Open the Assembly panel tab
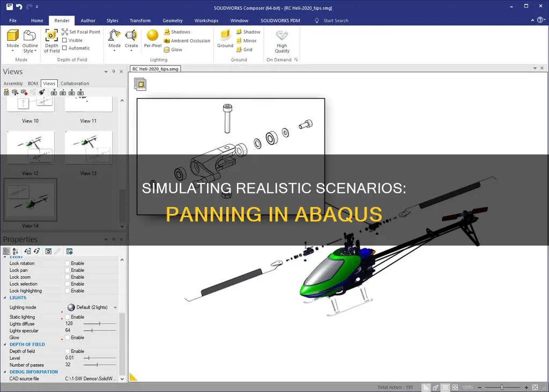Screen dimensions: 549x392 [13, 84]
